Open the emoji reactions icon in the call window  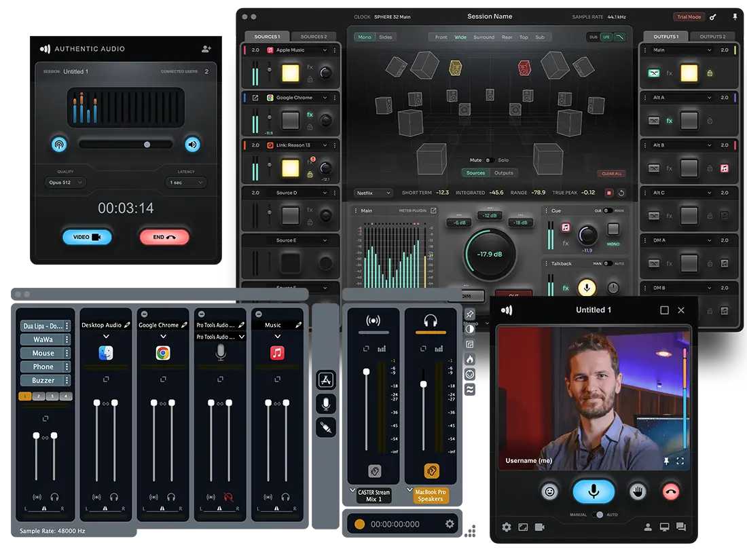click(x=549, y=491)
